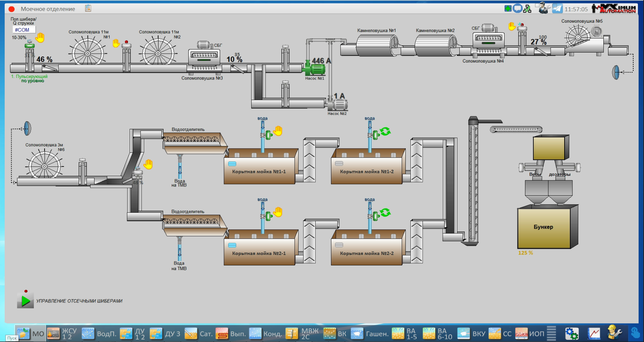
Task: Open network status icon with green checkmark
Action: tap(527, 9)
